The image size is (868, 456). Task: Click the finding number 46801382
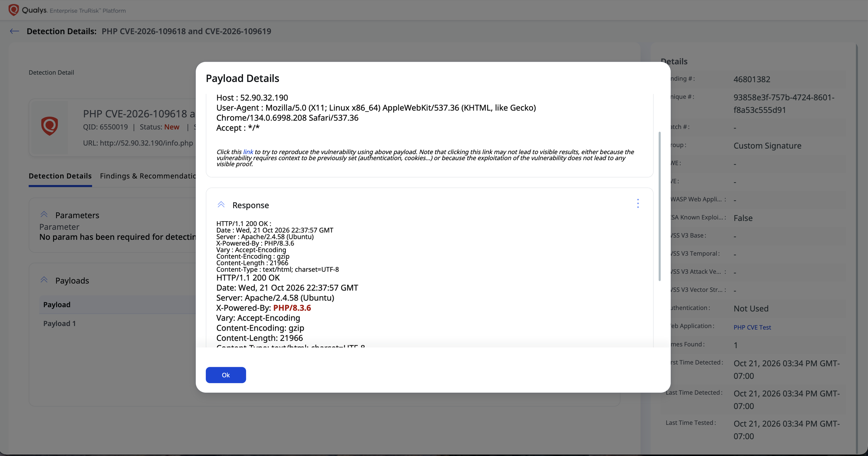[x=752, y=79]
